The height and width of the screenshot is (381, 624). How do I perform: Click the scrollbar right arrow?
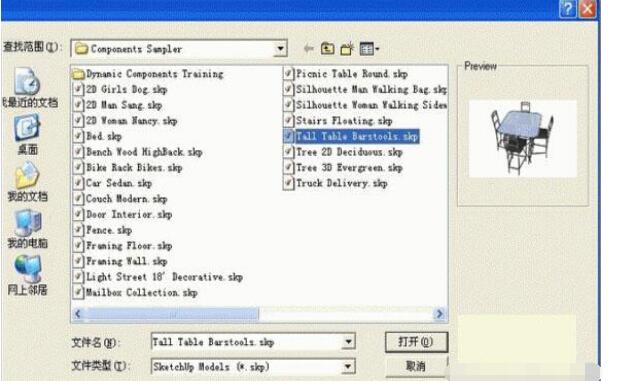pos(439,314)
